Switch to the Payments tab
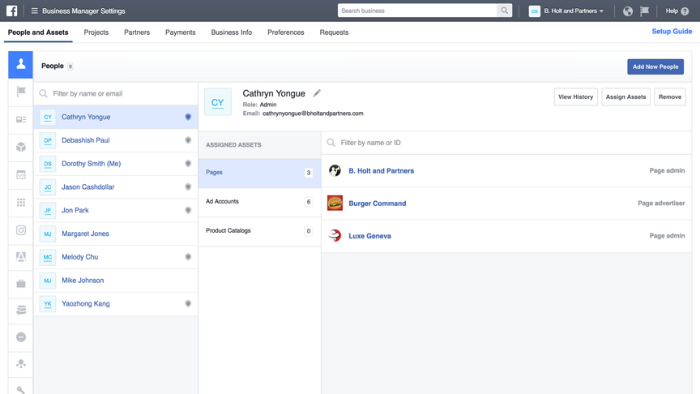700x394 pixels. pyautogui.click(x=180, y=32)
